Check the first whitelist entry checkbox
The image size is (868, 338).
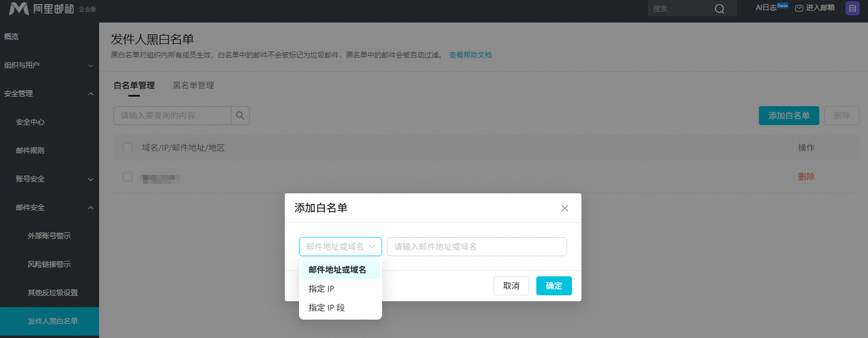point(128,177)
